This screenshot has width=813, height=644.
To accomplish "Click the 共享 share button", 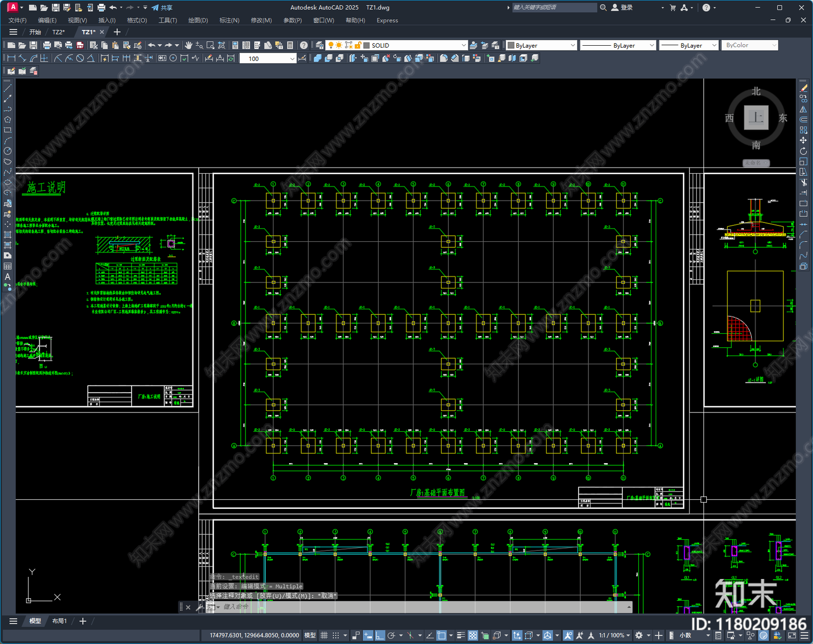I will tap(162, 8).
